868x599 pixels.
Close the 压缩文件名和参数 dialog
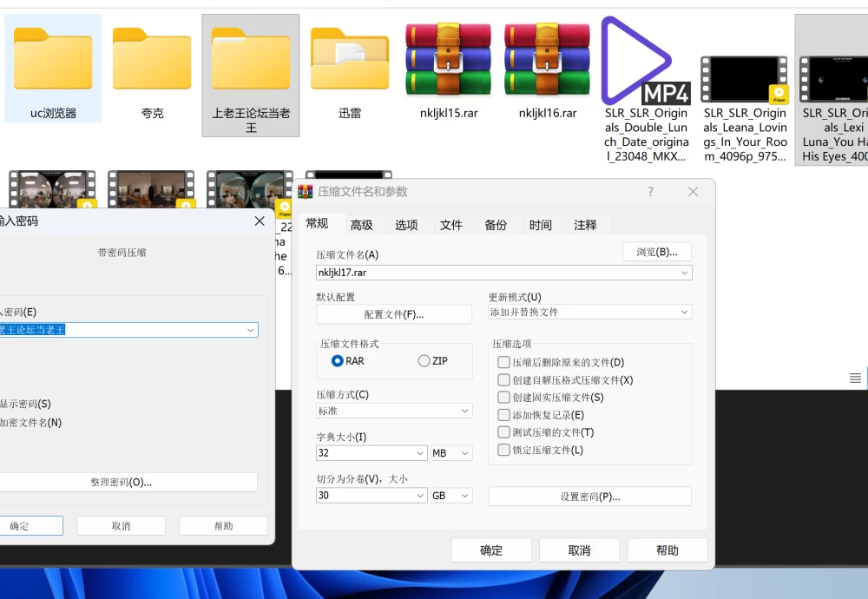693,192
